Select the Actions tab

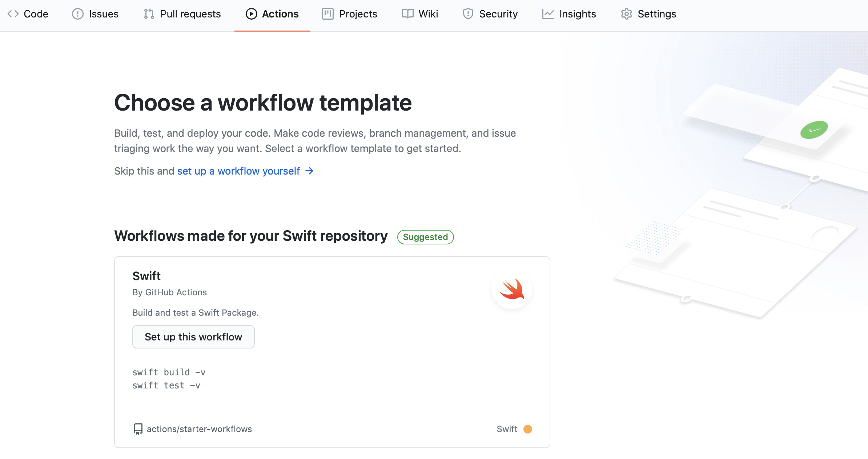[272, 14]
